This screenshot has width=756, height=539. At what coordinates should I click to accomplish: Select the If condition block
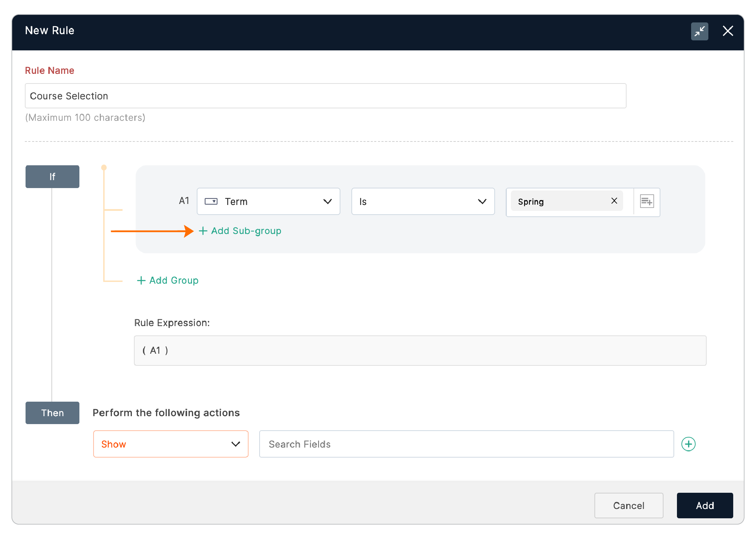click(52, 177)
